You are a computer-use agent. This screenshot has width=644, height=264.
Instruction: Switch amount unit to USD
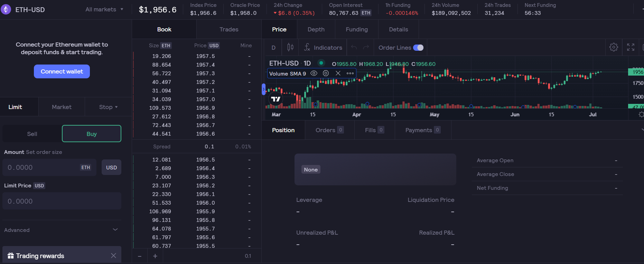click(x=111, y=167)
